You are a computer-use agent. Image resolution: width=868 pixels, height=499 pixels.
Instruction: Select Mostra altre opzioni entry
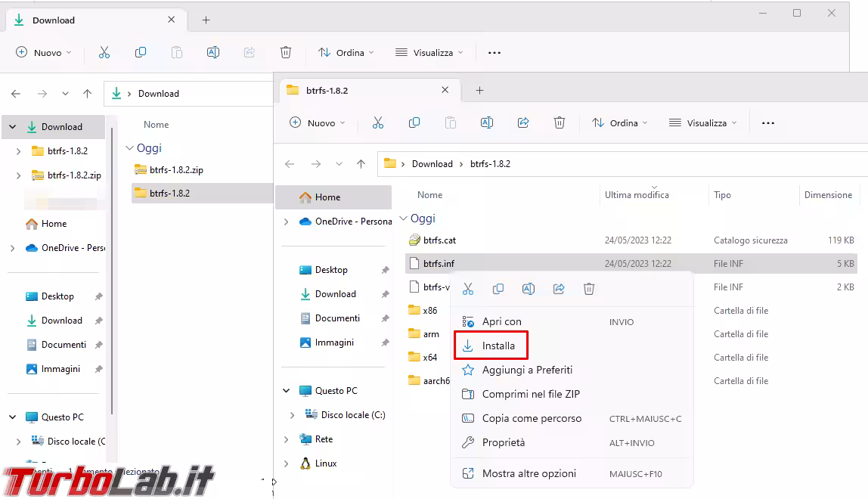click(x=529, y=473)
